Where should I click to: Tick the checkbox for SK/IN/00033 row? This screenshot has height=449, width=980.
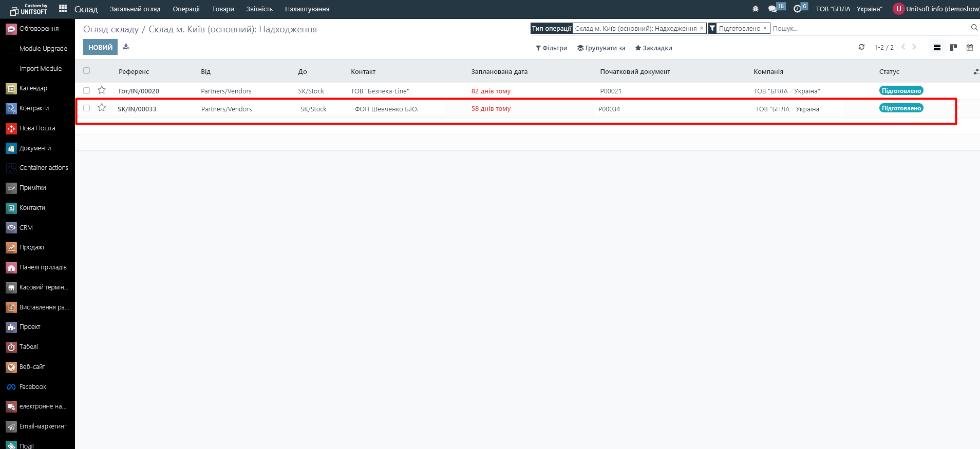tap(86, 108)
